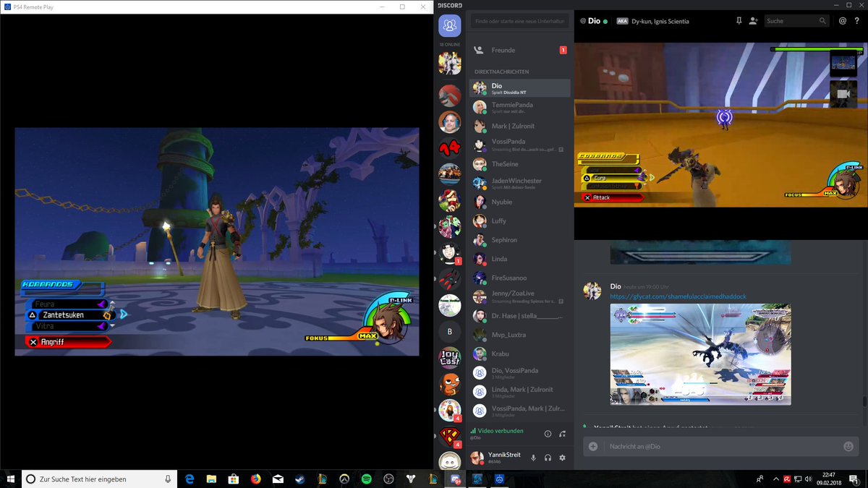The image size is (868, 488).
Task: Open the gfycat video preview thumbnail
Action: (700, 354)
